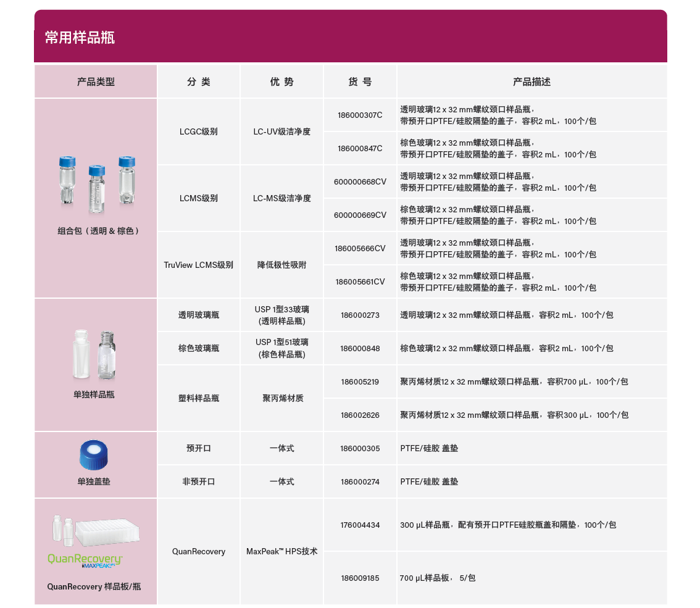Select part number 186000847C
Viewport: 700px width, 608px height.
coord(360,149)
